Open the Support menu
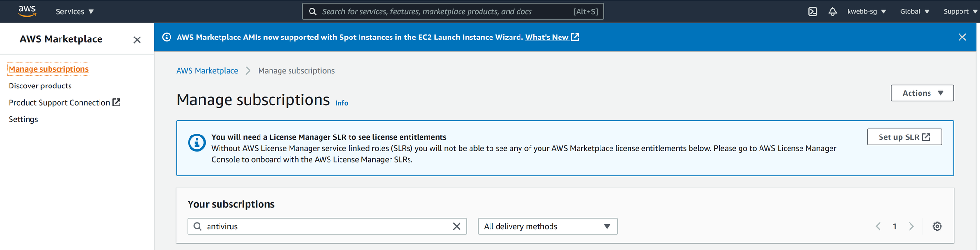Image resolution: width=980 pixels, height=250 pixels. (960, 11)
